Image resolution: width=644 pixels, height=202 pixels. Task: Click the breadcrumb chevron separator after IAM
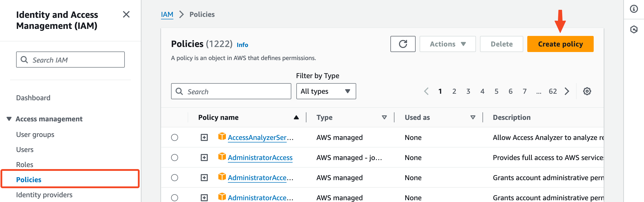[x=181, y=14]
